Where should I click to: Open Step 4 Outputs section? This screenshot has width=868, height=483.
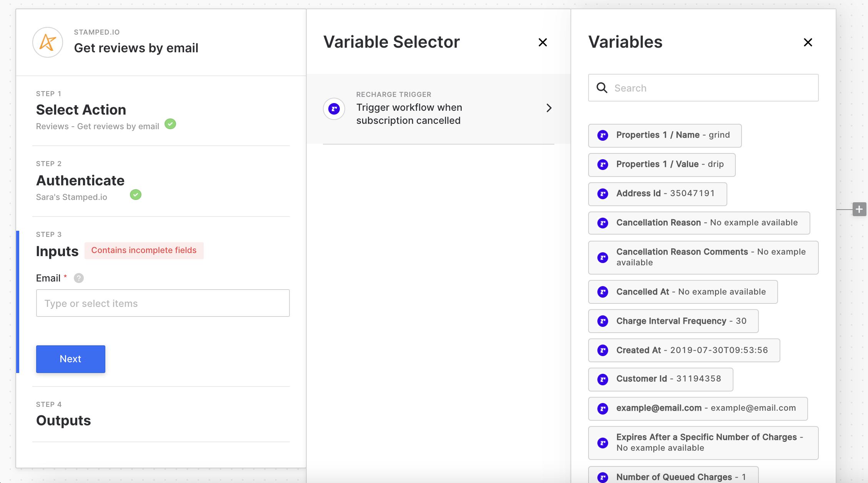tap(63, 421)
